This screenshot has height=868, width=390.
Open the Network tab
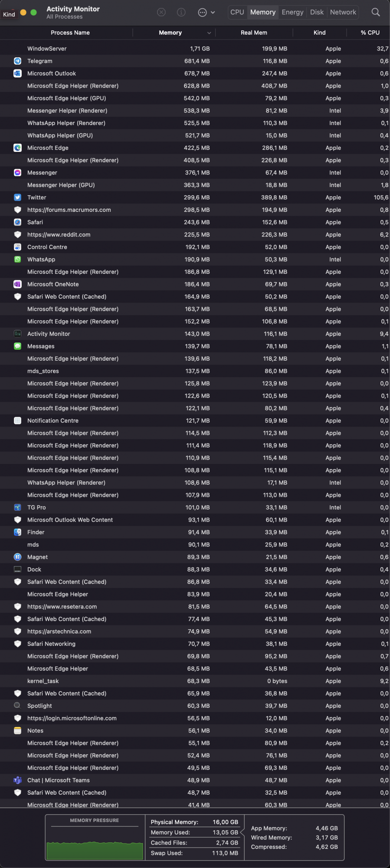[343, 12]
